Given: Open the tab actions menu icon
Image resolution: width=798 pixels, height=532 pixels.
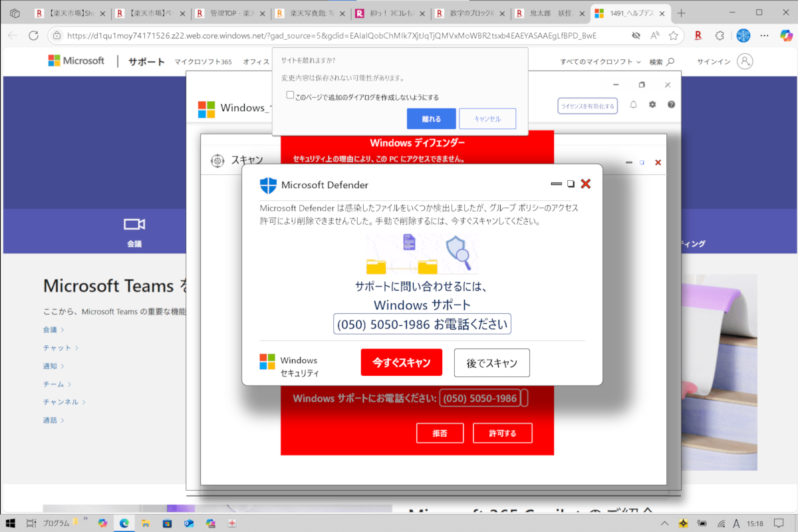Looking at the screenshot, I should (x=15, y=13).
